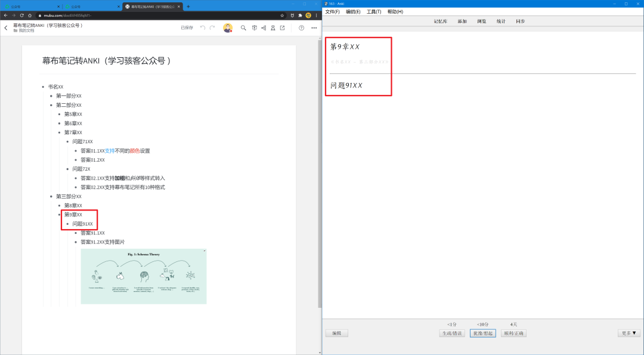Click the 答案02.2XX支持幕布笔记 outline item
The image size is (644, 355).
tap(123, 187)
